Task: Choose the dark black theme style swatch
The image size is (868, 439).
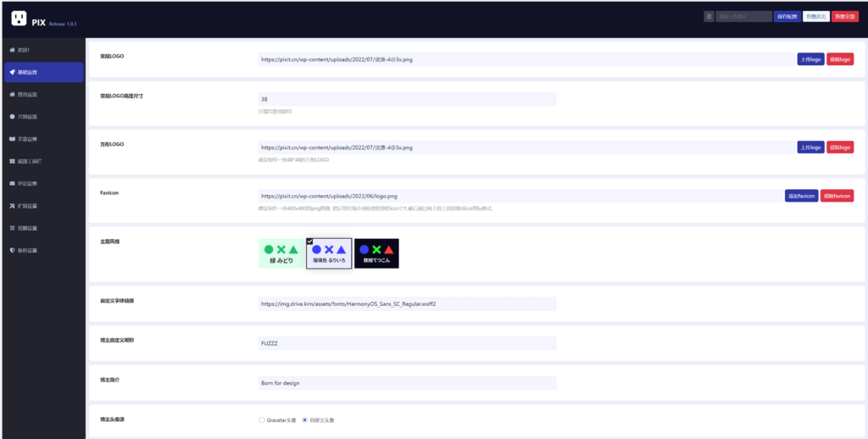Action: coord(376,253)
